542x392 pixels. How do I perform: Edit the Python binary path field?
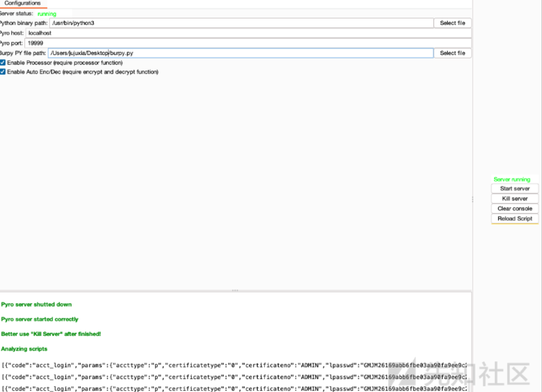click(x=241, y=23)
